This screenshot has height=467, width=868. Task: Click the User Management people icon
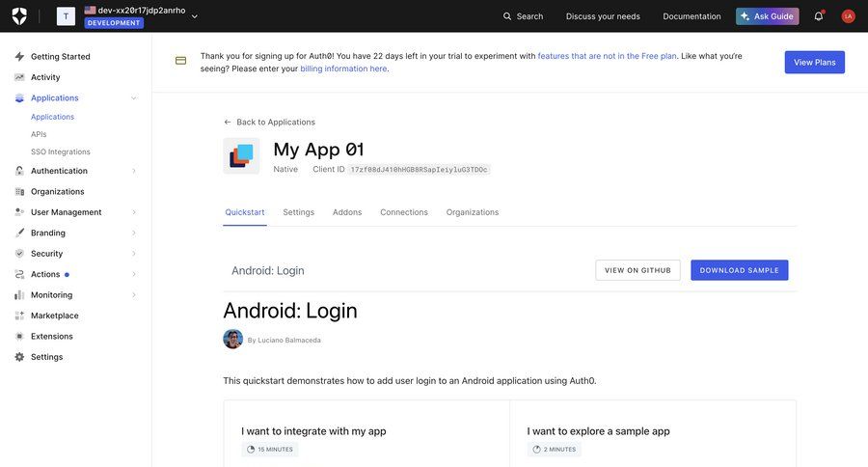coord(19,212)
